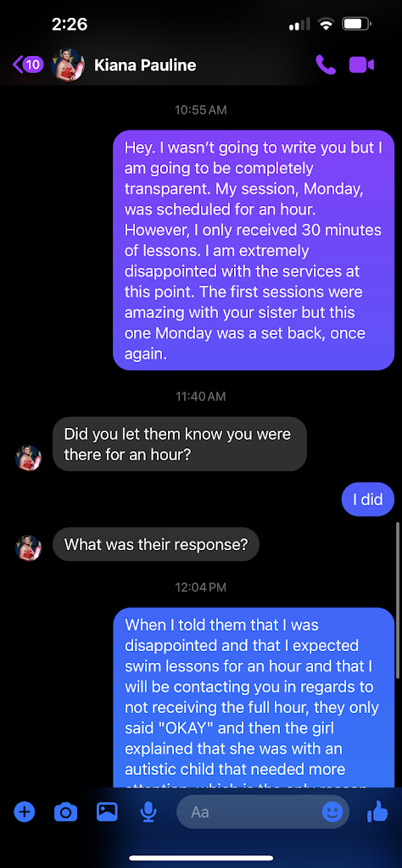This screenshot has width=402, height=868.
Task: Send a thumbs-up like
Action: (x=377, y=811)
